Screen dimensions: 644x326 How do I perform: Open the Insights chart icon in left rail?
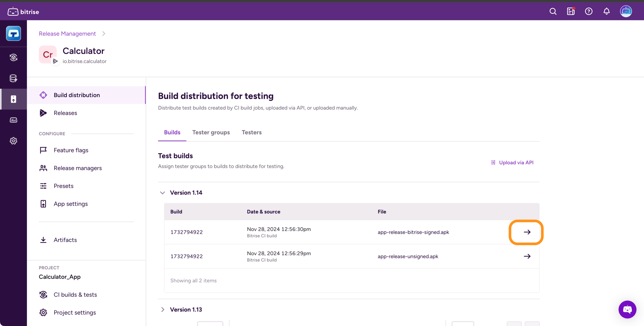(13, 120)
